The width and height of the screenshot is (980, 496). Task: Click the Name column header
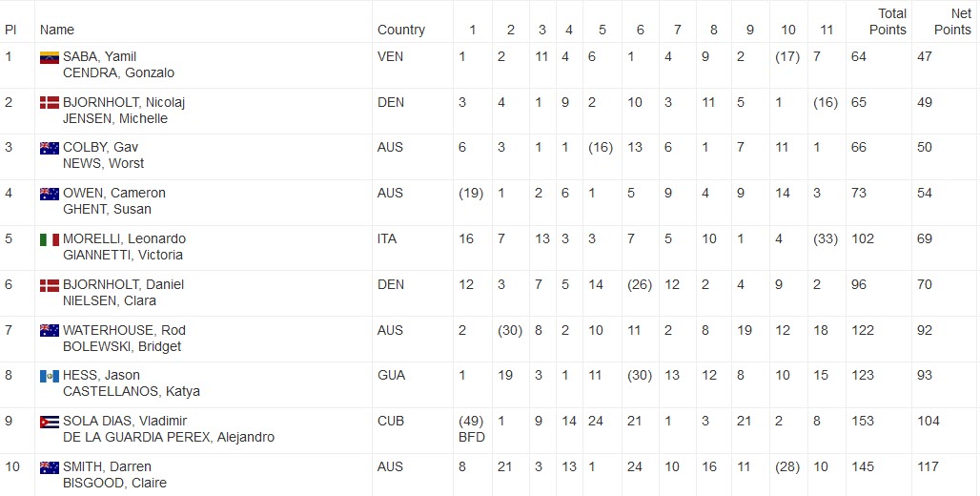(x=57, y=30)
